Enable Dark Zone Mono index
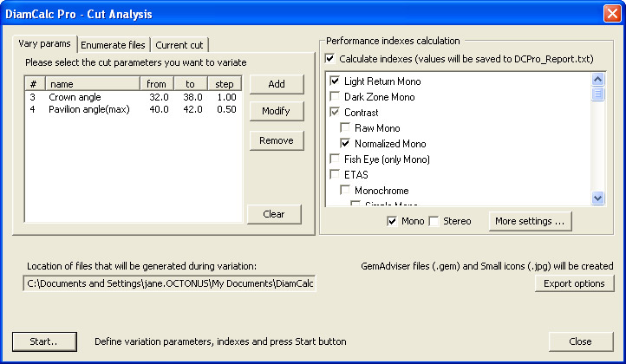 [x=336, y=97]
